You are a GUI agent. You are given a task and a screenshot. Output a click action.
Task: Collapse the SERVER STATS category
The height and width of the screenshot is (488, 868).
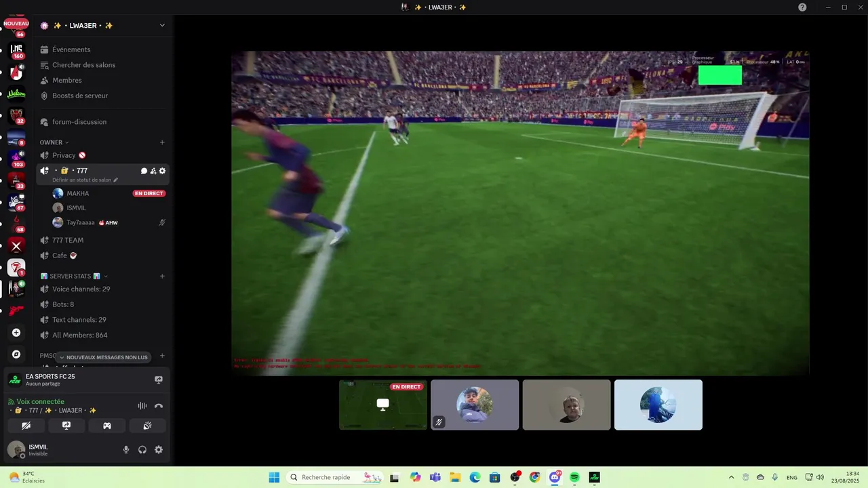(74, 276)
